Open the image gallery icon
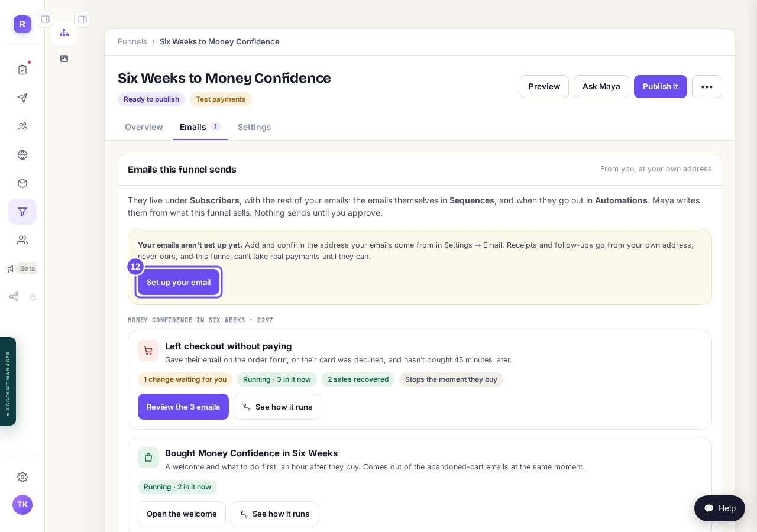The image size is (757, 532). pyautogui.click(x=64, y=59)
